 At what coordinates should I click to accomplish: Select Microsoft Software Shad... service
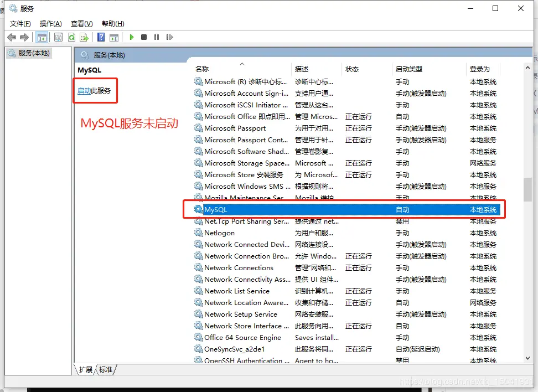click(247, 151)
